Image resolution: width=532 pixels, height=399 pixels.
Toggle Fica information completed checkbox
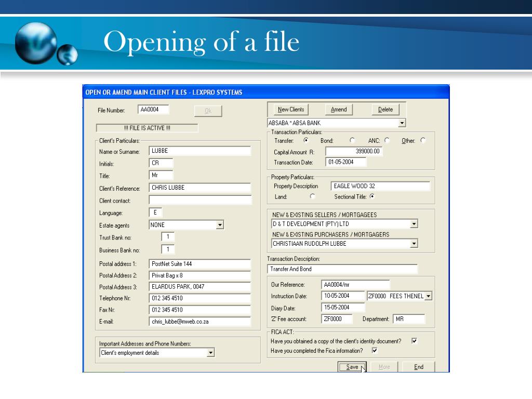pyautogui.click(x=375, y=350)
